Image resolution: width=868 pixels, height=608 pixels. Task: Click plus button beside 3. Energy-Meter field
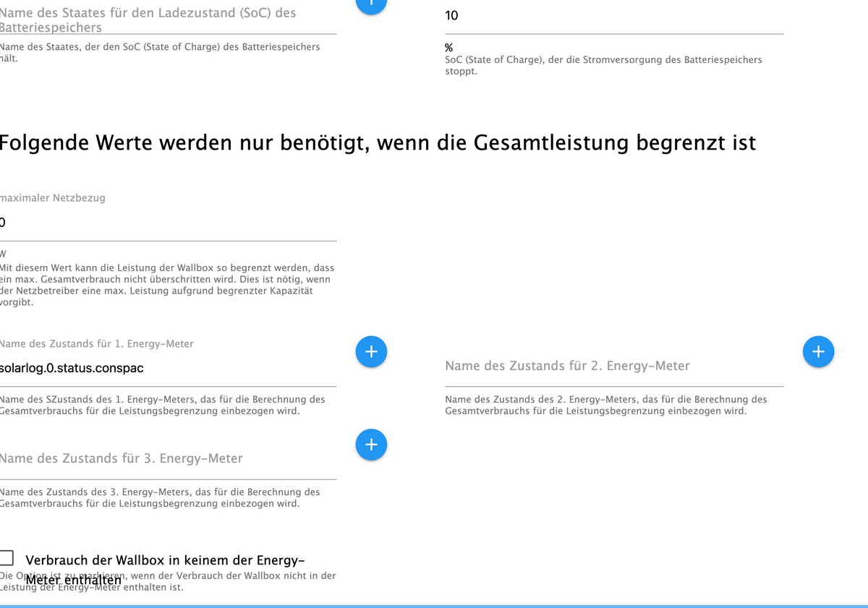[x=371, y=445]
